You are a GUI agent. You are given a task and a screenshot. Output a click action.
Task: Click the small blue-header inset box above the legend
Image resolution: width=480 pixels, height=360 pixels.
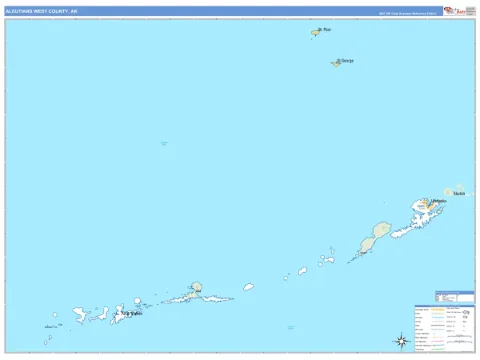[x=455, y=297]
